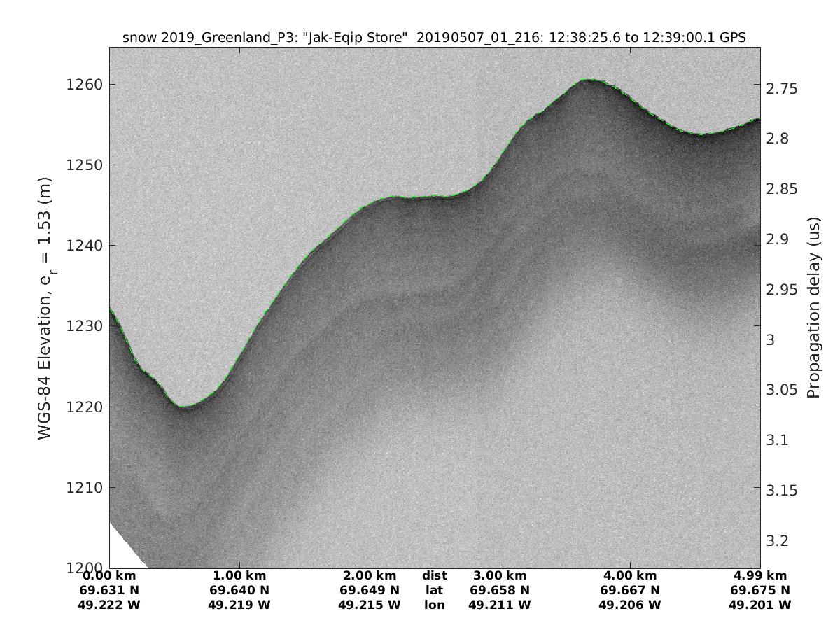Click the 'dist' legend label
Image resolution: width=840 pixels, height=630 pixels.
(434, 576)
